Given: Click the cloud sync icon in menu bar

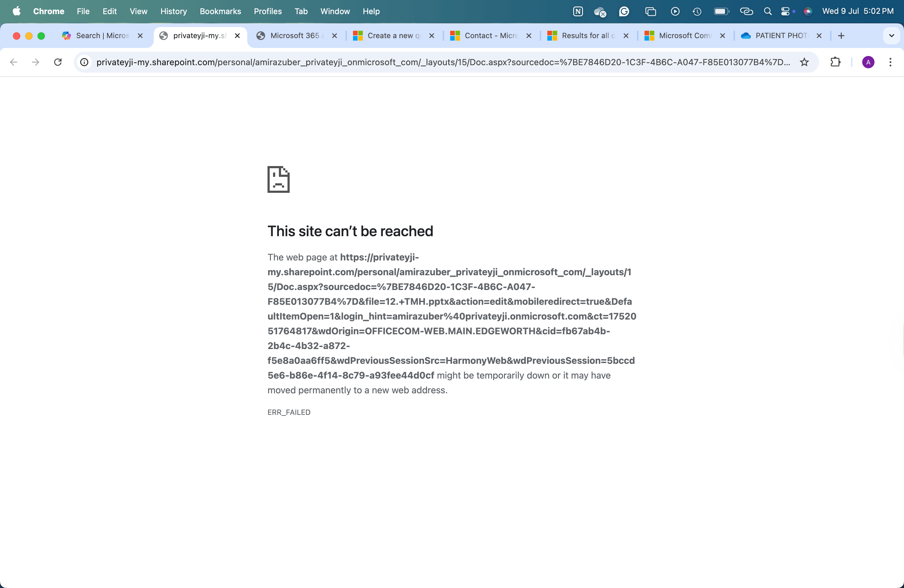Looking at the screenshot, I should (600, 12).
